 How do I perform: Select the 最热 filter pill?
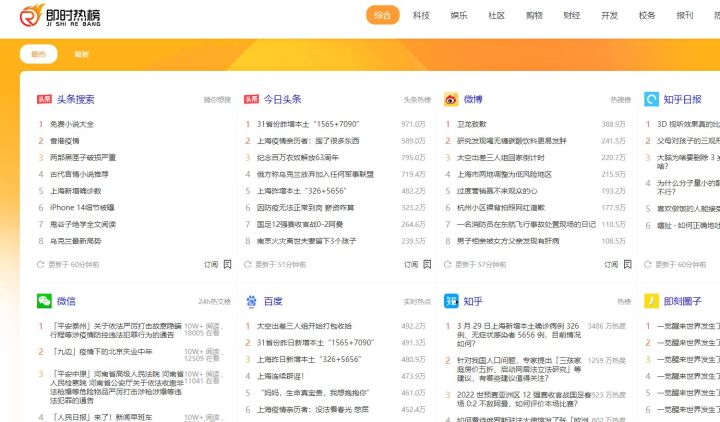click(39, 54)
